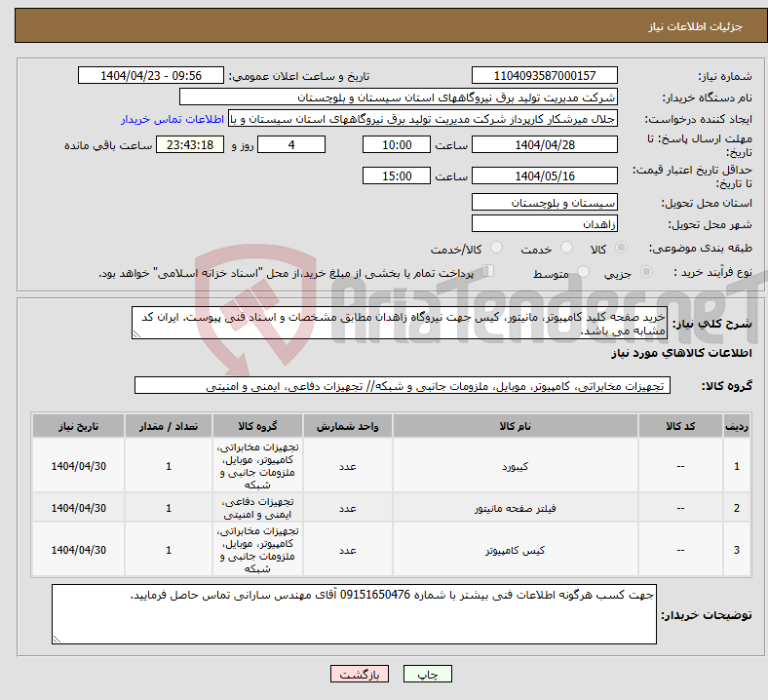This screenshot has height=700, width=768.
Task: Click the date cell in کیبورد row
Action: (x=78, y=466)
